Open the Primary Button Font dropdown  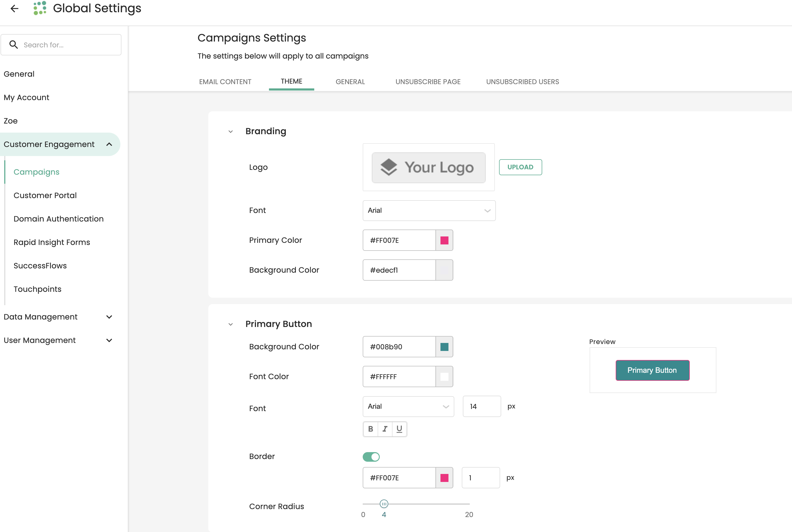click(408, 407)
